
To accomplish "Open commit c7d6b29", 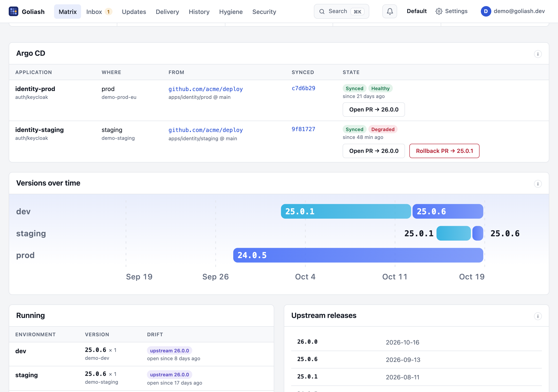I will click(x=303, y=88).
